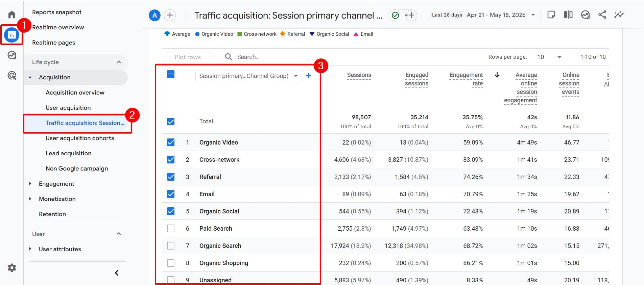
Task: Uncheck the Organic Social row checkbox
Action: [x=171, y=211]
